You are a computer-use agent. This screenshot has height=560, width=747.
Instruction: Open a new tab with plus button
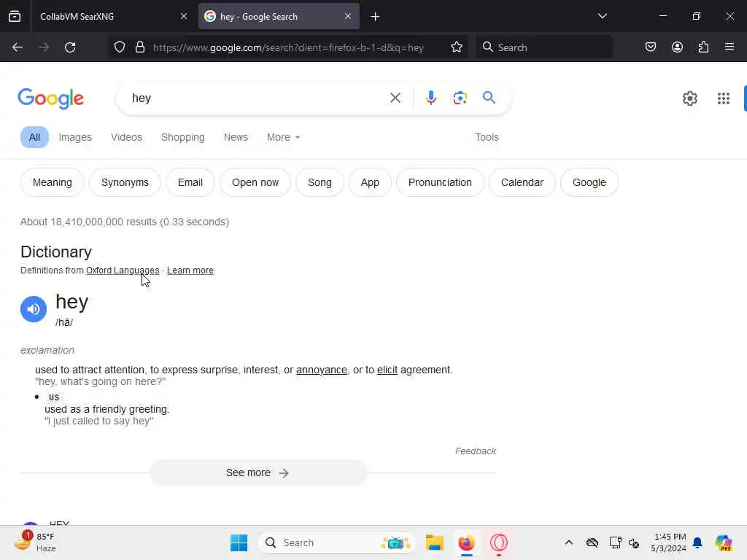point(375,17)
